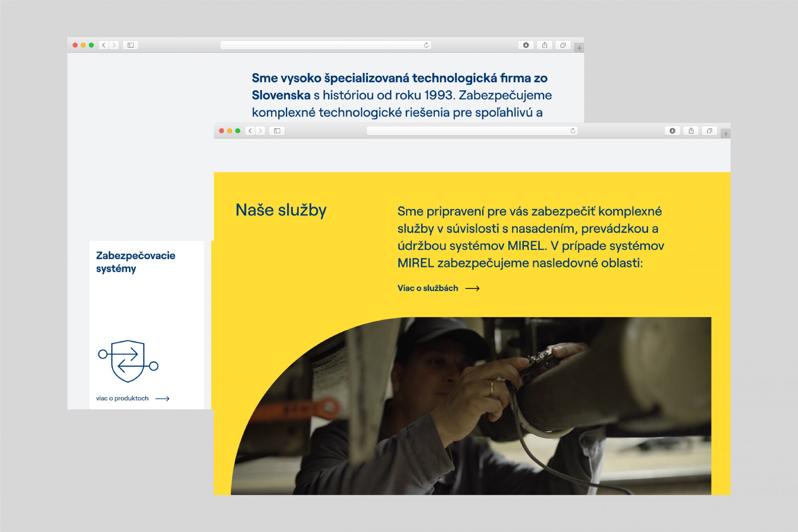
Task: Go forward in the front browser window
Action: (261, 131)
